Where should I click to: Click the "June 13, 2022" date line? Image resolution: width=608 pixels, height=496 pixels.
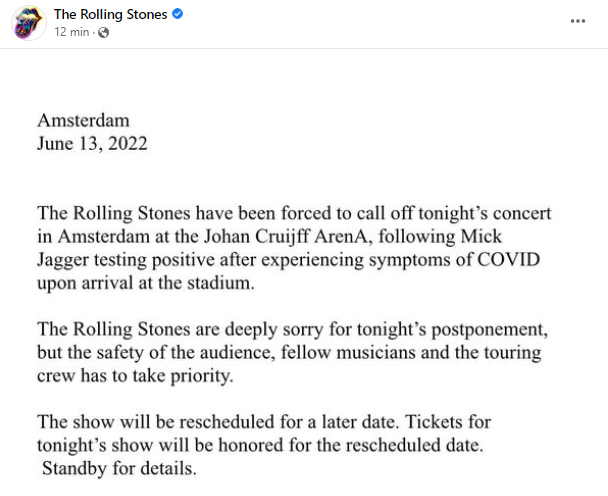(92, 143)
